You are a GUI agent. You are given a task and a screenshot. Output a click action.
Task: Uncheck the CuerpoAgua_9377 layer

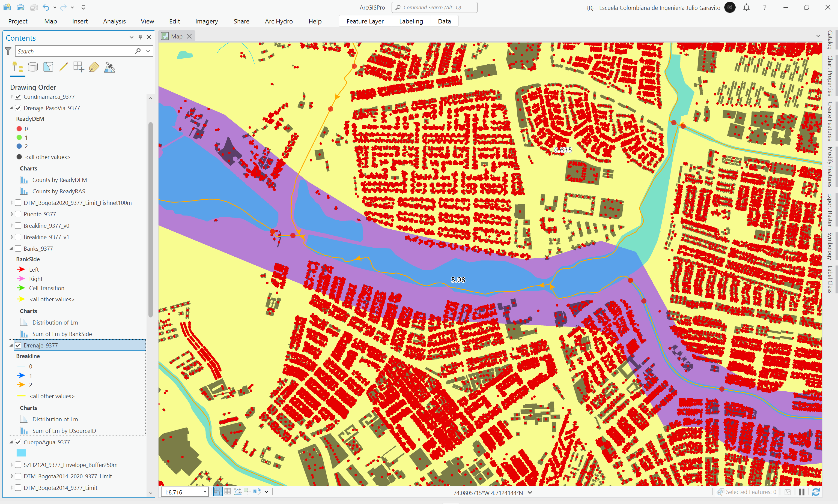point(18,442)
